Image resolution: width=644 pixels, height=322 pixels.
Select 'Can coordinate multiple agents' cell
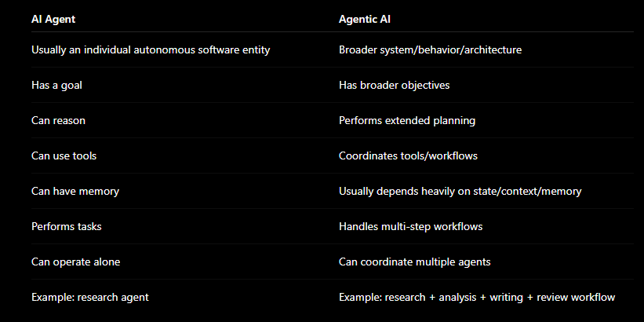[414, 262]
